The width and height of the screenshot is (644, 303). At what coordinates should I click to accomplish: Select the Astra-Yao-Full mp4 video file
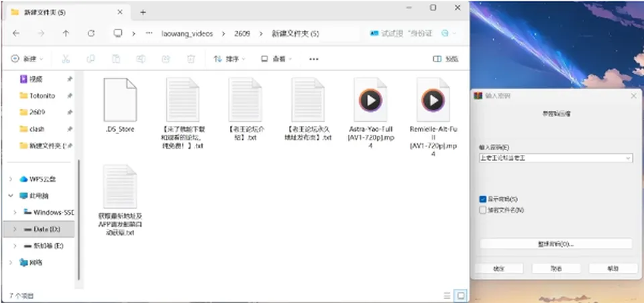click(370, 113)
